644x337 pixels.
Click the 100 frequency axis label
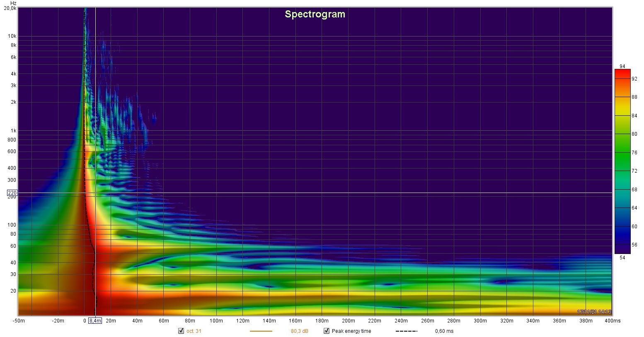tap(12, 225)
